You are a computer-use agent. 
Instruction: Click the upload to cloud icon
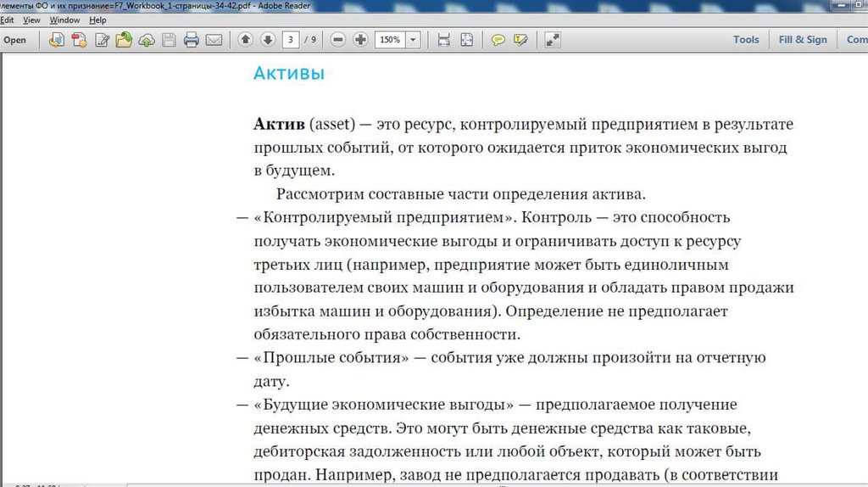coord(147,40)
